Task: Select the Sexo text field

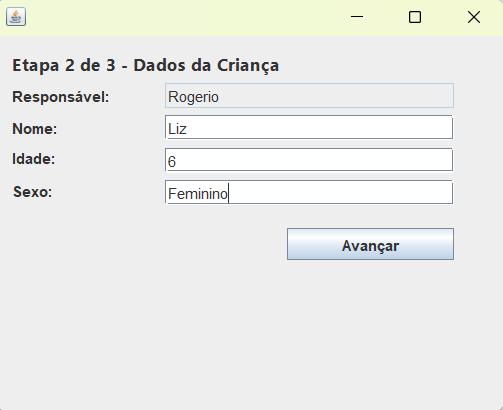Action: 309,192
